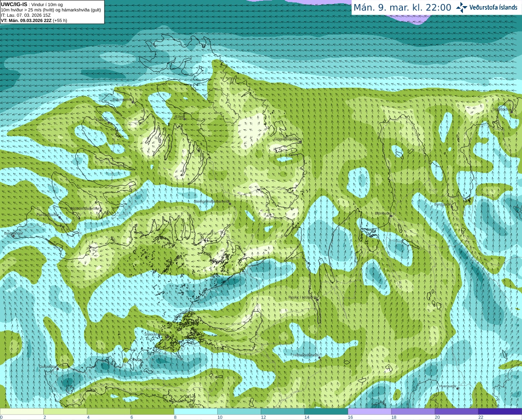Click the legend scale number 16

click(x=350, y=417)
